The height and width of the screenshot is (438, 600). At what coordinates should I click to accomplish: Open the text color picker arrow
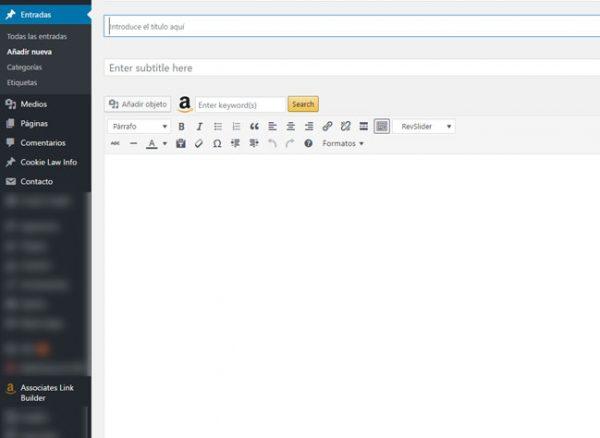(165, 144)
